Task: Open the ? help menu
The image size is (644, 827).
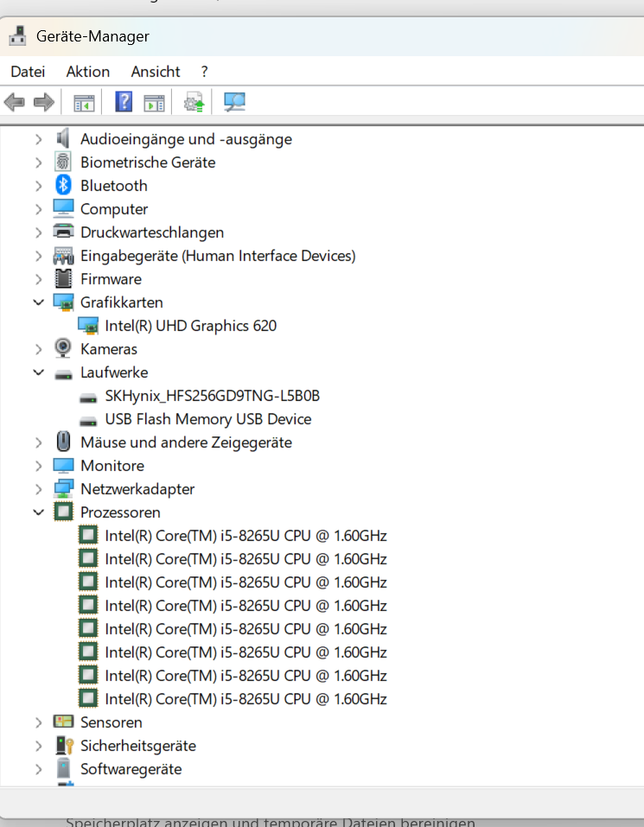Action: point(204,71)
